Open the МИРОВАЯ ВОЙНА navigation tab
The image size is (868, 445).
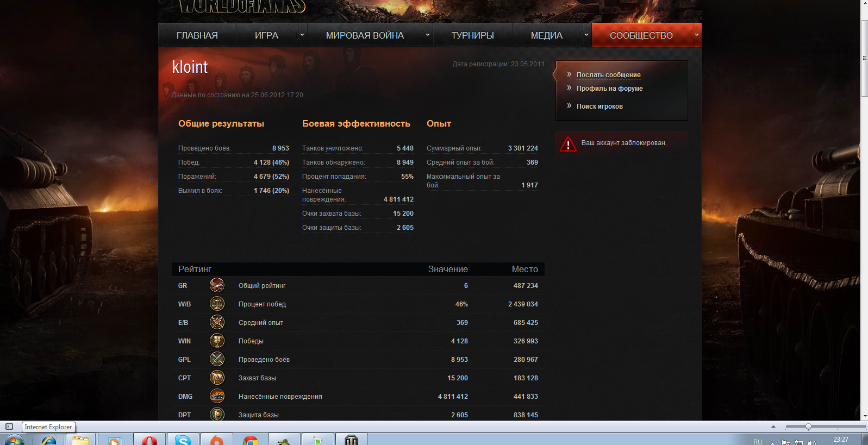pyautogui.click(x=365, y=35)
